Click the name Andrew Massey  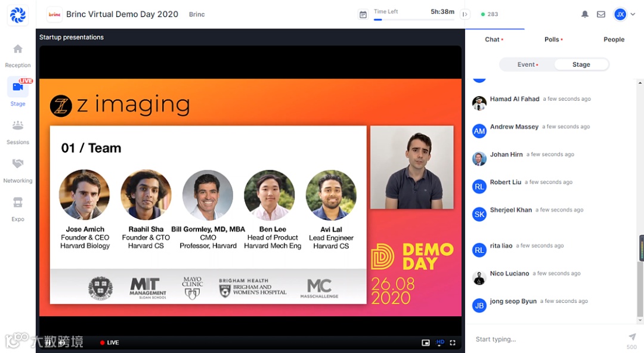[514, 126]
